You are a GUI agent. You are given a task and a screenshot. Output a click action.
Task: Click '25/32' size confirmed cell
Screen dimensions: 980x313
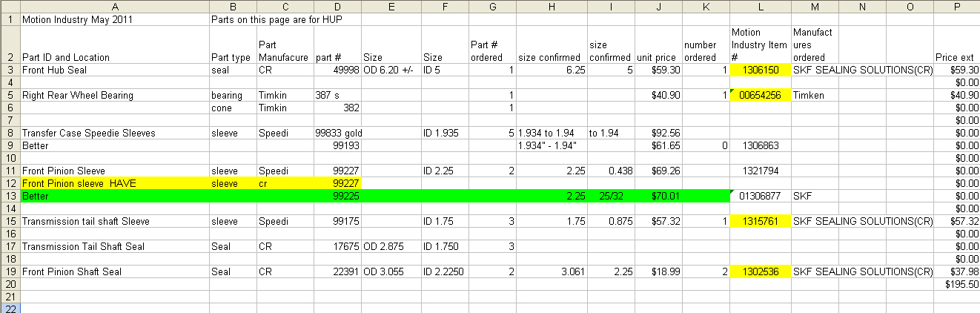611,196
